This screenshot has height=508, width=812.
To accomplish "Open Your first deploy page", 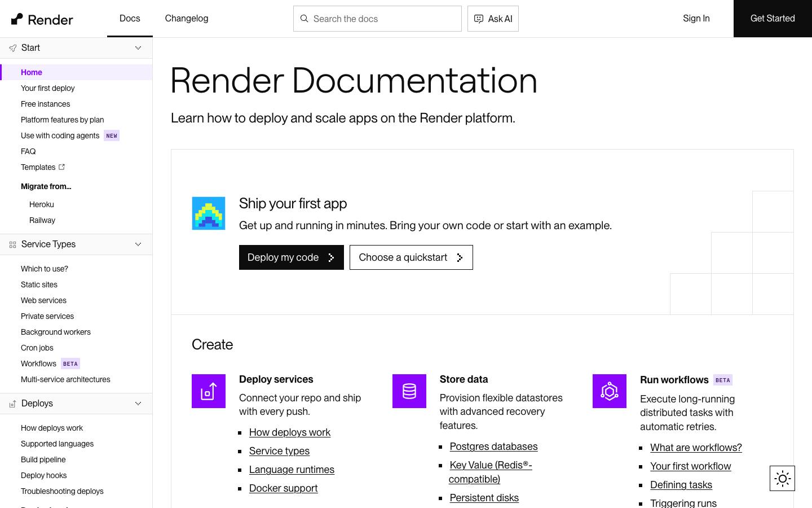I will pos(48,88).
